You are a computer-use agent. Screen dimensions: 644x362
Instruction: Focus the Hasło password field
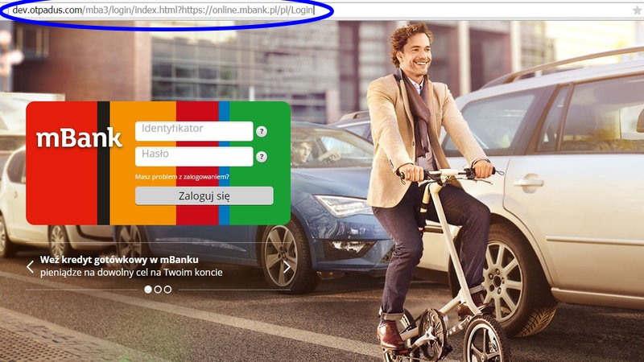[x=194, y=156]
